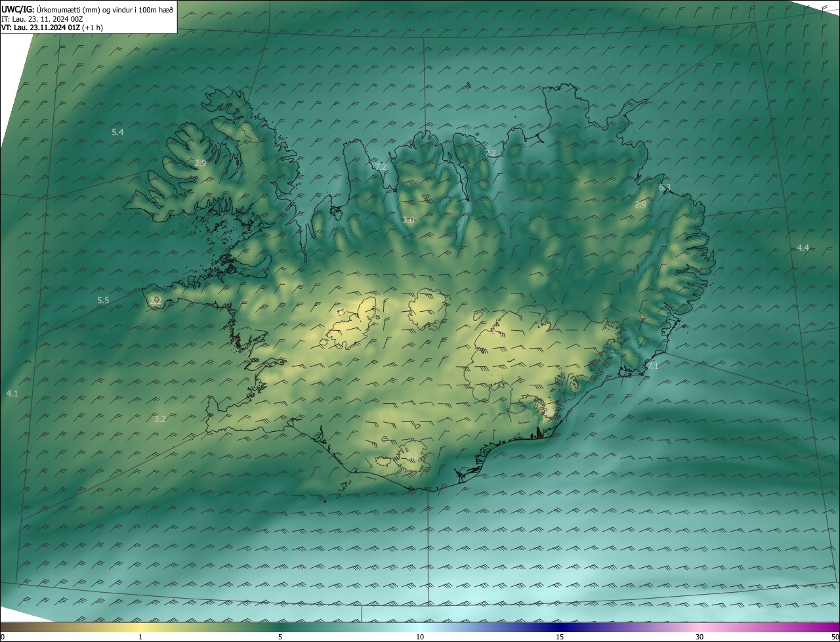Click the 5.4 value label on the map
840x642 pixels.
[117, 133]
